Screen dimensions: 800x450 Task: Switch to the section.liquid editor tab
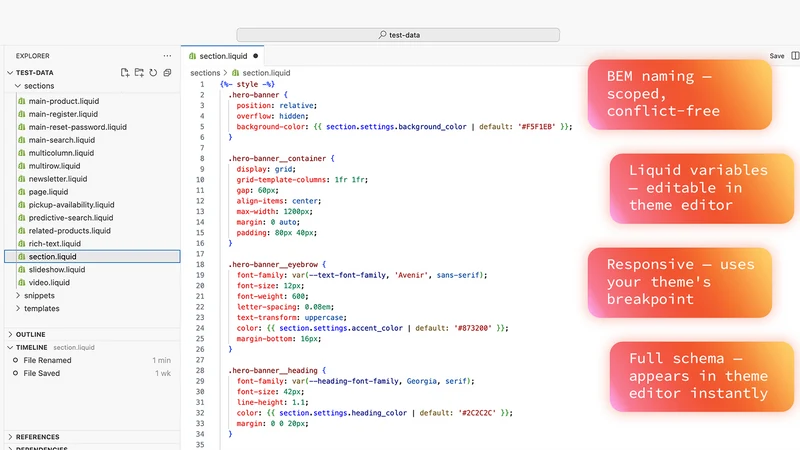pyautogui.click(x=223, y=56)
